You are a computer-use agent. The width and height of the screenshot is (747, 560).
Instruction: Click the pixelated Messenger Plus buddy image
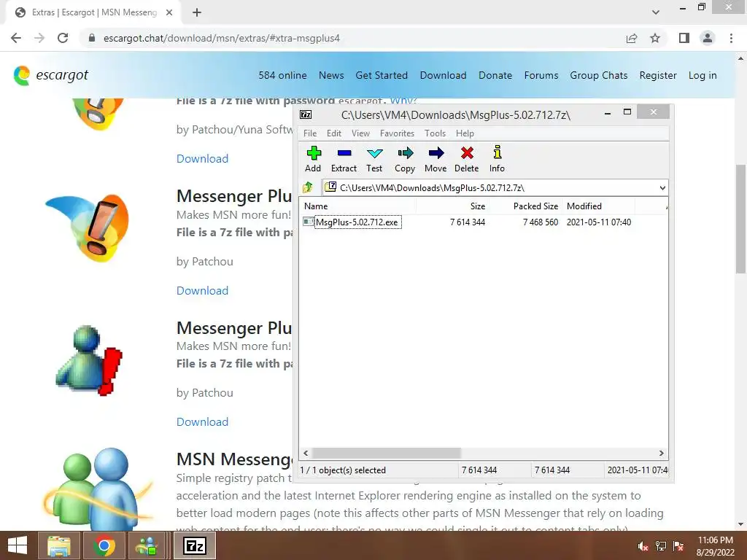90,360
